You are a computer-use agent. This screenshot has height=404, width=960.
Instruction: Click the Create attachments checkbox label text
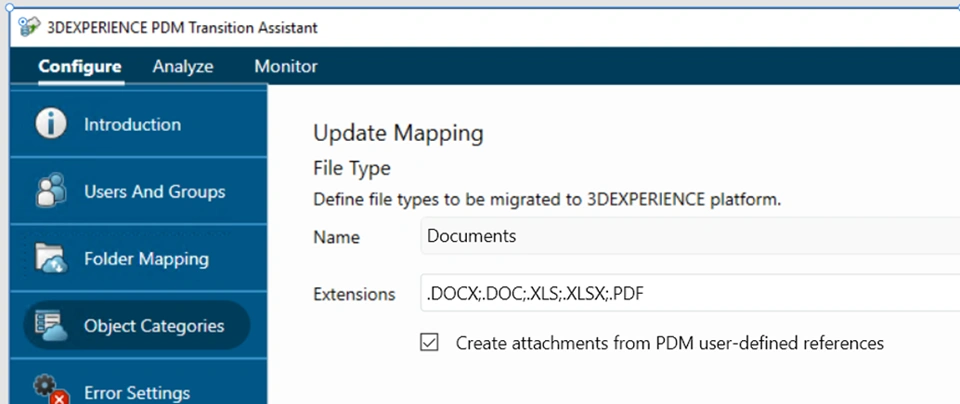(669, 343)
